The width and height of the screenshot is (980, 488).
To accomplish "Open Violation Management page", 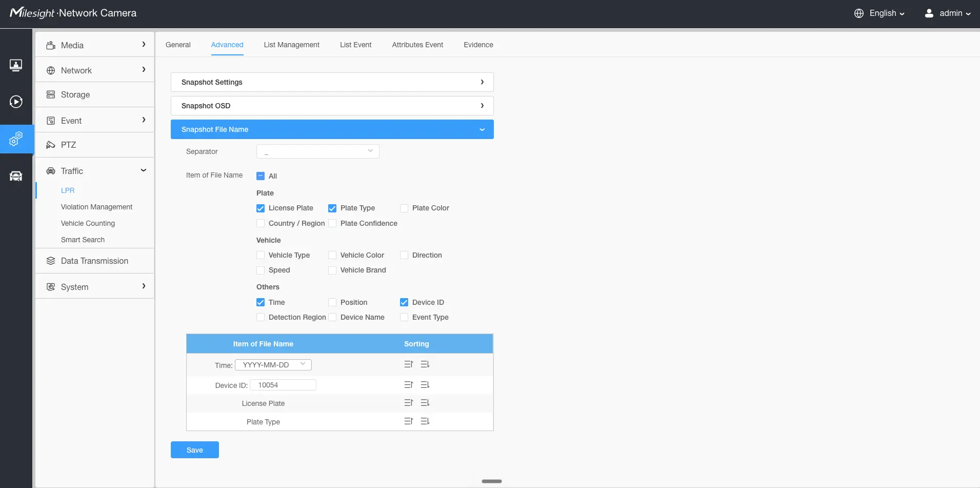I will click(x=96, y=207).
